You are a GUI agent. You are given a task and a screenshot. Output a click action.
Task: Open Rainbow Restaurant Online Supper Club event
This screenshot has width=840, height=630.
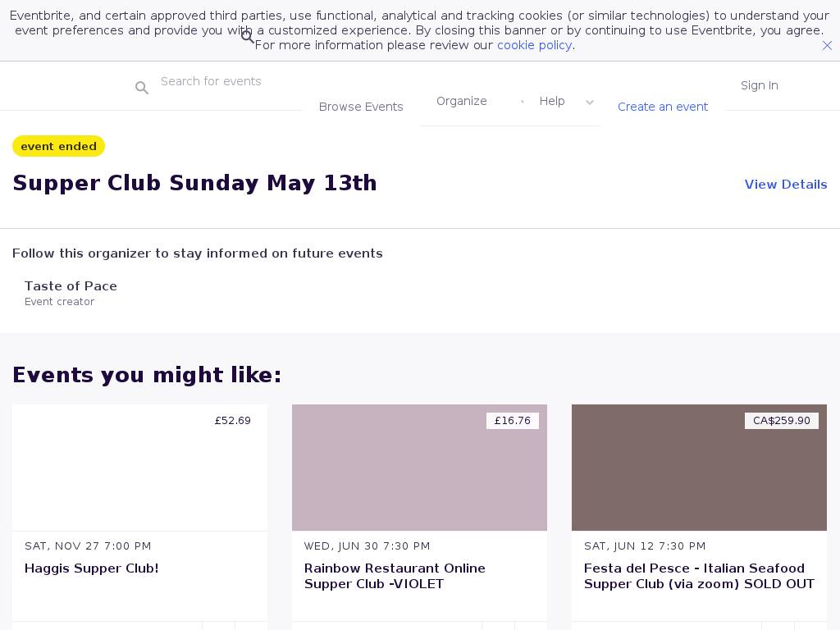395,576
